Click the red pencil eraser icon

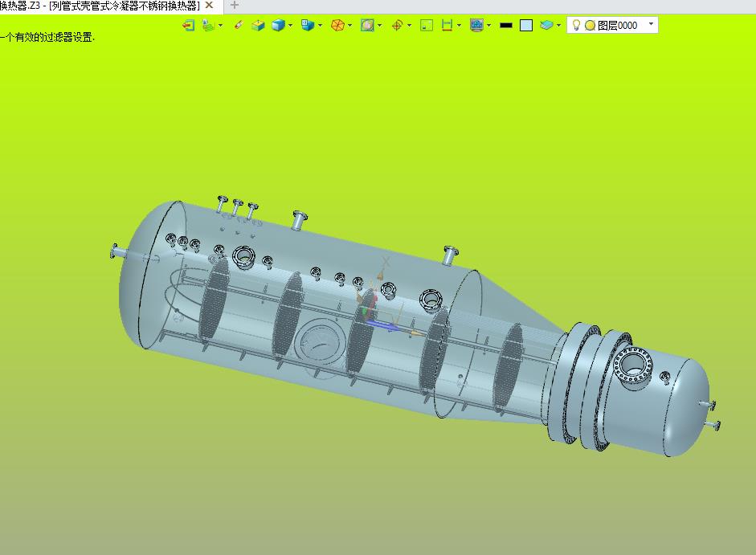[x=238, y=25]
